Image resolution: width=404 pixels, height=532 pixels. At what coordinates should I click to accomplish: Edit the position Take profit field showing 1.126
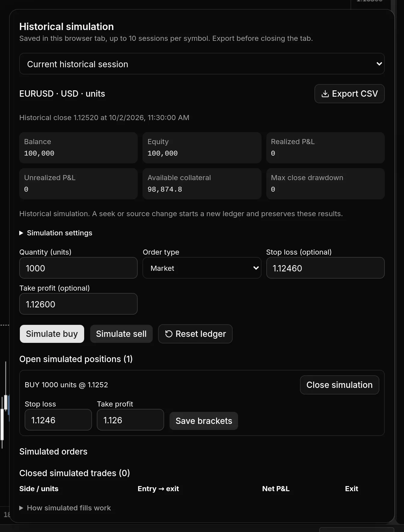pyautogui.click(x=130, y=420)
